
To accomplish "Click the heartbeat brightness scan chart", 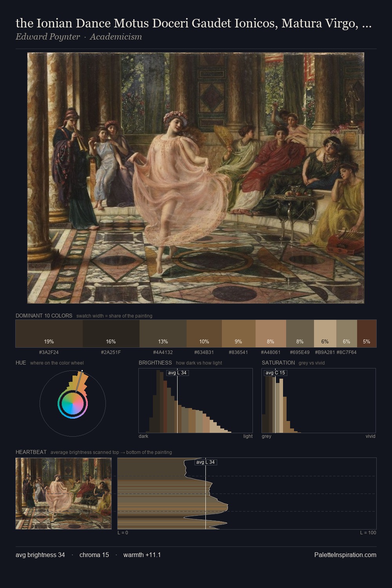I will (x=247, y=494).
